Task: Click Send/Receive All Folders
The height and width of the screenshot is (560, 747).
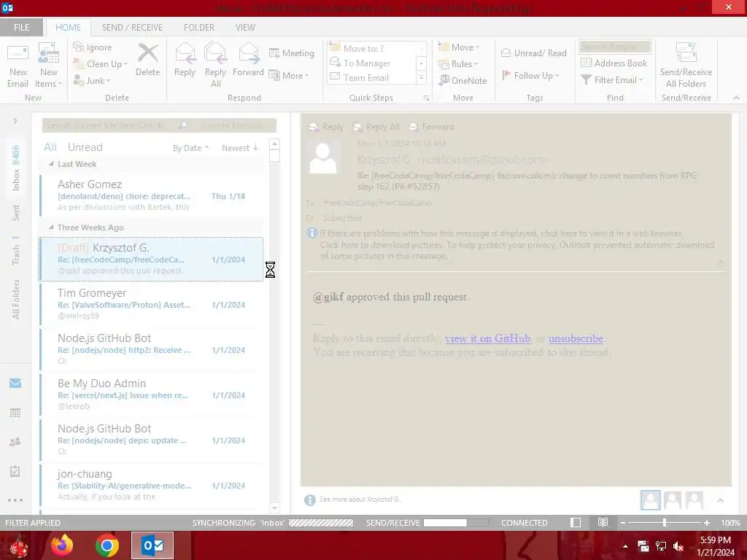Action: pos(686,66)
